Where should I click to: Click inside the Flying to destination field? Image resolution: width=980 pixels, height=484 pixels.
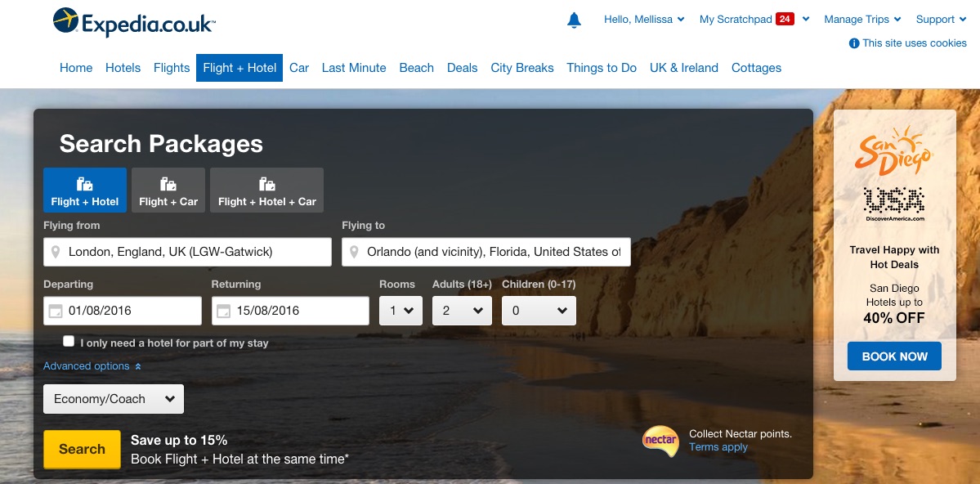(x=490, y=252)
